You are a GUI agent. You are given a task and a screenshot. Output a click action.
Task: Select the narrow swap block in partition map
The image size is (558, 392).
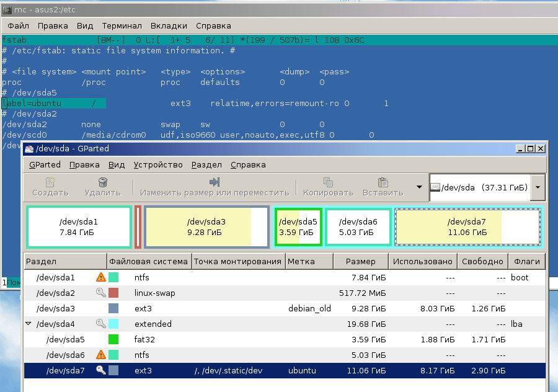pyautogui.click(x=138, y=227)
